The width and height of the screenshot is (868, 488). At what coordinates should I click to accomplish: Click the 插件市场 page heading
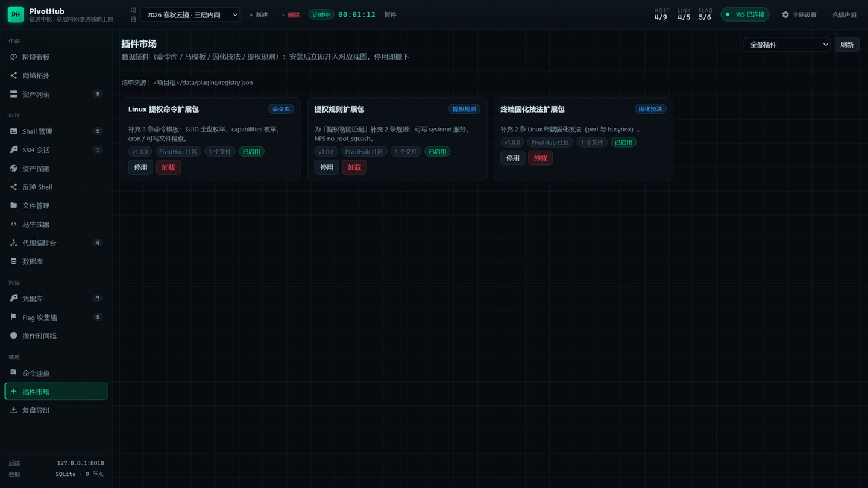139,44
